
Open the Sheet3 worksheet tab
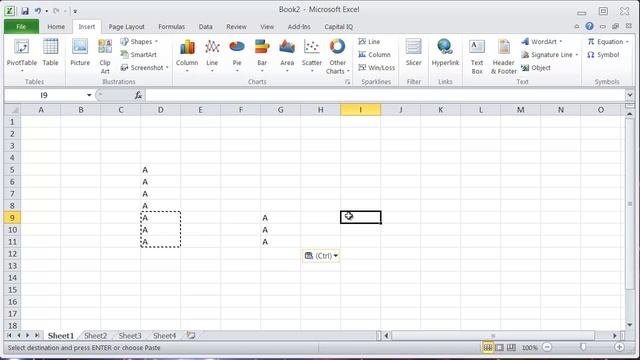pyautogui.click(x=130, y=336)
